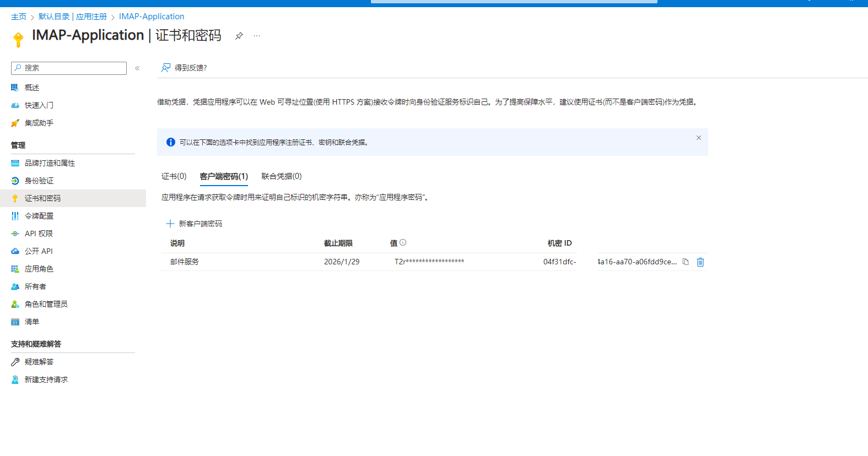Image resolution: width=868 pixels, height=456 pixels.
Task: Click the 疑难解答 wrench icon
Action: pyautogui.click(x=15, y=362)
